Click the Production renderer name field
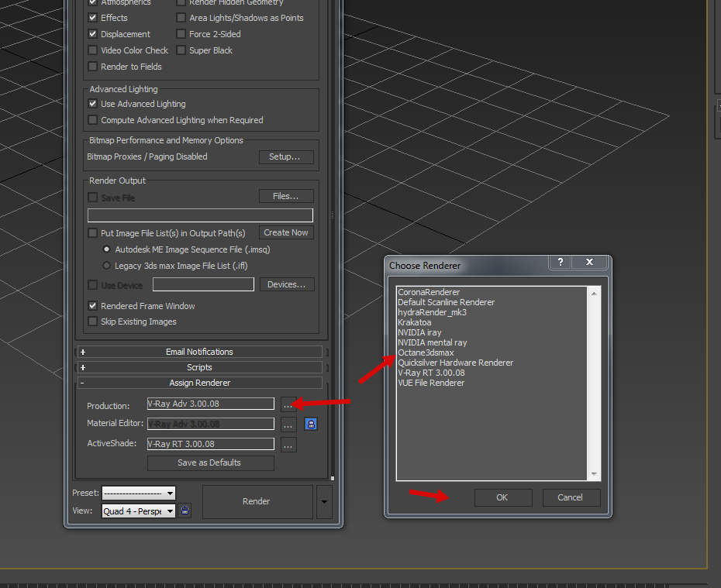 (211, 404)
